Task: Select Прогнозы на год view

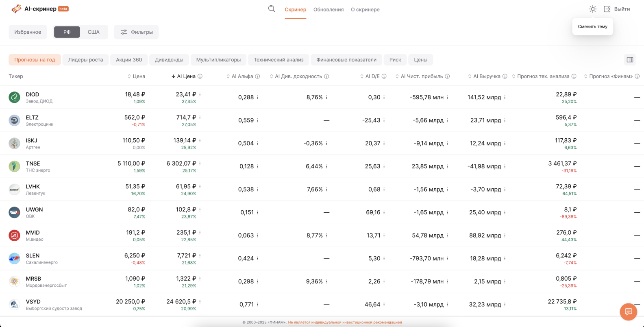Action: tap(35, 60)
